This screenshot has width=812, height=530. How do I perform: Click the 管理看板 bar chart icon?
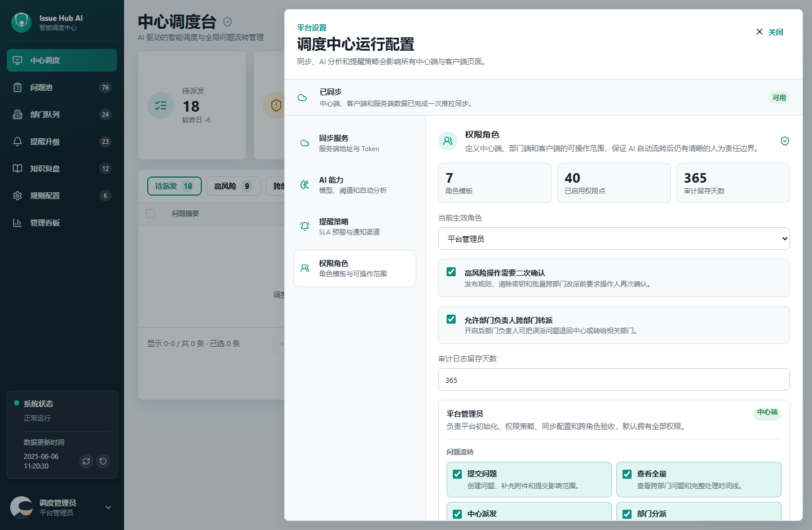point(17,223)
